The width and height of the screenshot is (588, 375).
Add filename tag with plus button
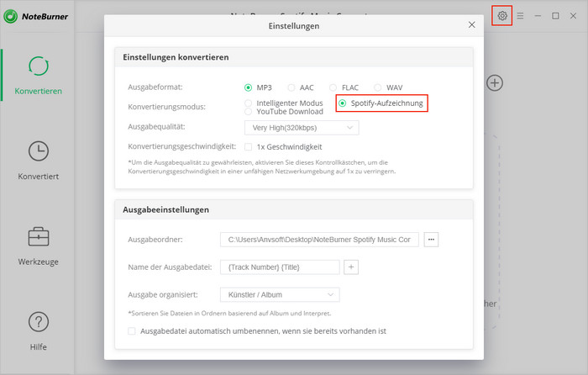coord(351,267)
